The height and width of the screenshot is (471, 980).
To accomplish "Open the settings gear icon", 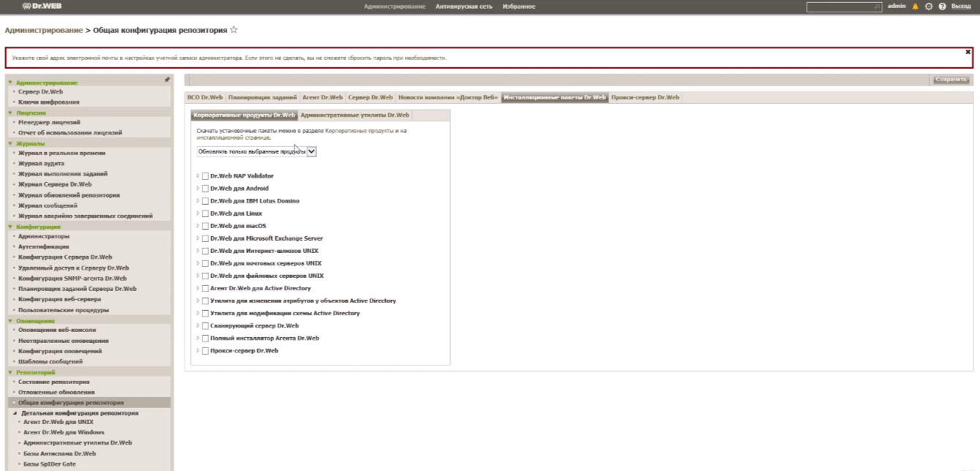I will coord(929,7).
